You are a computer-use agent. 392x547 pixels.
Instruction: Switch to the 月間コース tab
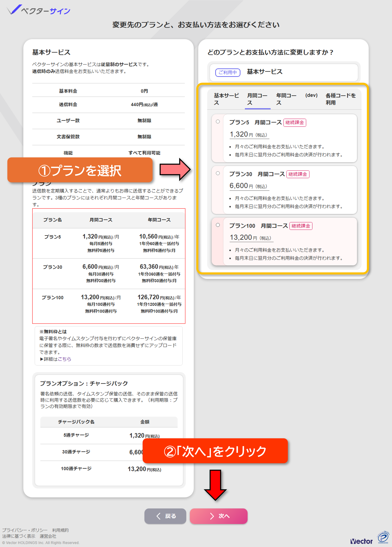point(257,99)
